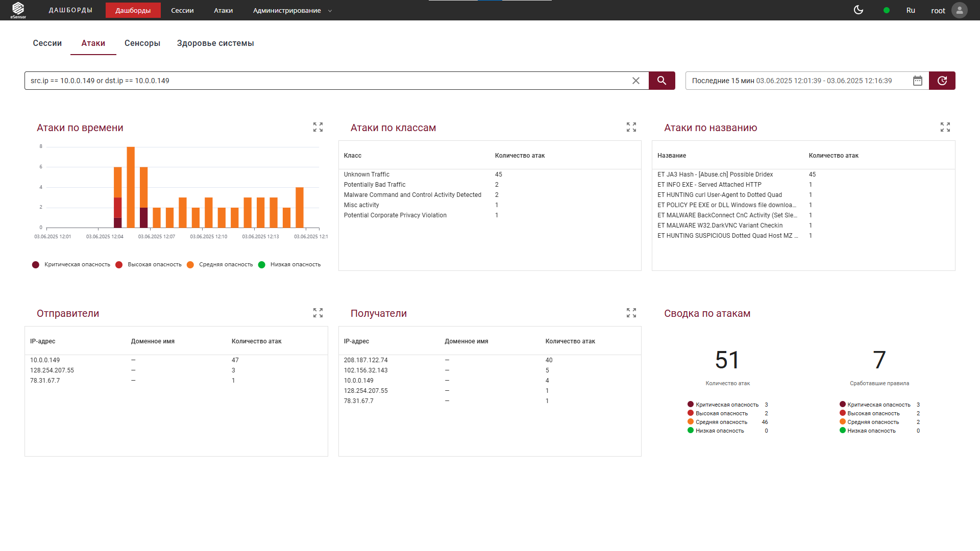The image size is (980, 551).
Task: Expand the Получатели panel fullscreen
Action: [x=631, y=313]
